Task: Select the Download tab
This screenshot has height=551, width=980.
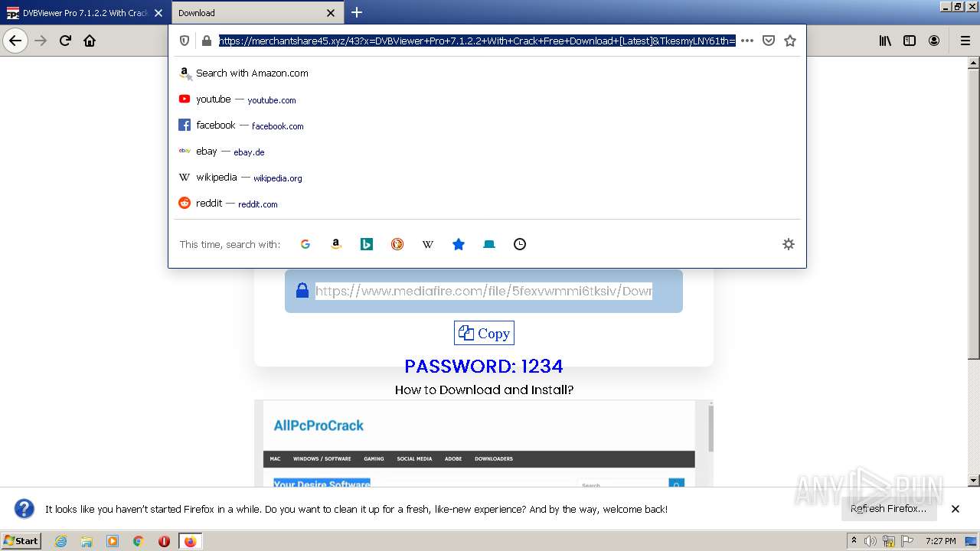Action: coord(256,13)
